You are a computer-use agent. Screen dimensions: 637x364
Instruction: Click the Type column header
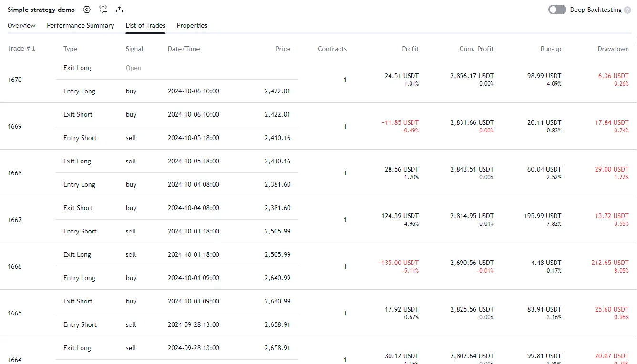pos(70,49)
